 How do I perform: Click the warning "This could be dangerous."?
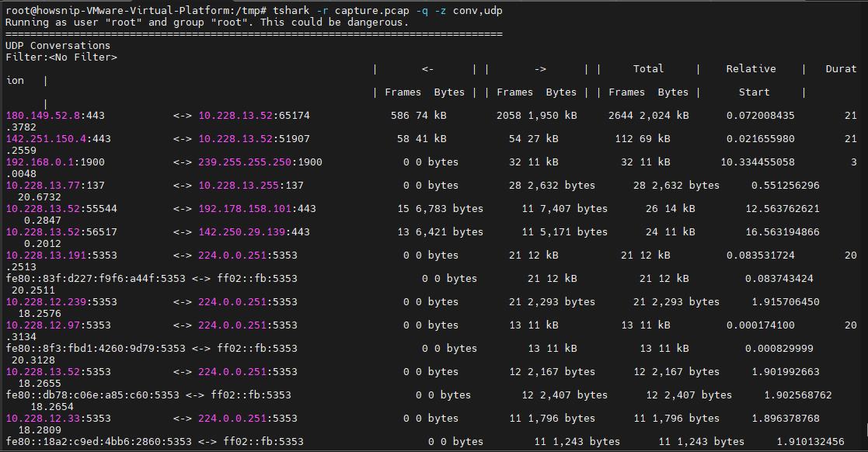coord(334,22)
